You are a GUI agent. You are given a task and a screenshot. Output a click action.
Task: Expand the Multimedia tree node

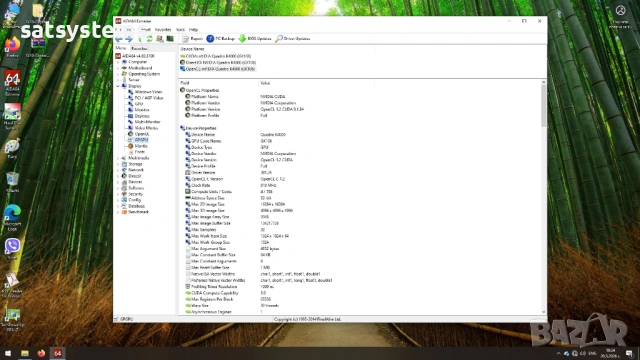(118, 158)
